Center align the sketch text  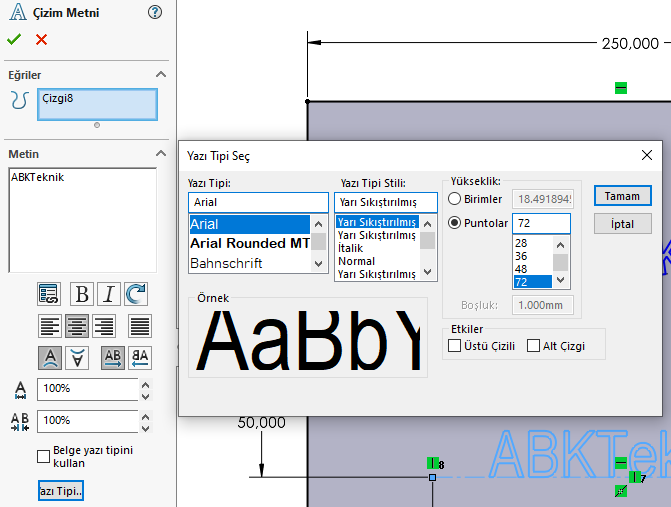point(77,325)
